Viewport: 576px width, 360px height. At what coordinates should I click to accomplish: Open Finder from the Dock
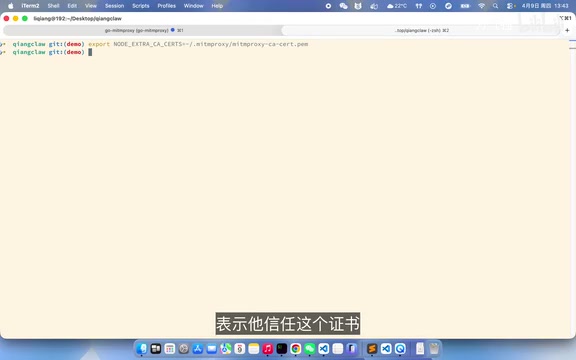point(142,348)
